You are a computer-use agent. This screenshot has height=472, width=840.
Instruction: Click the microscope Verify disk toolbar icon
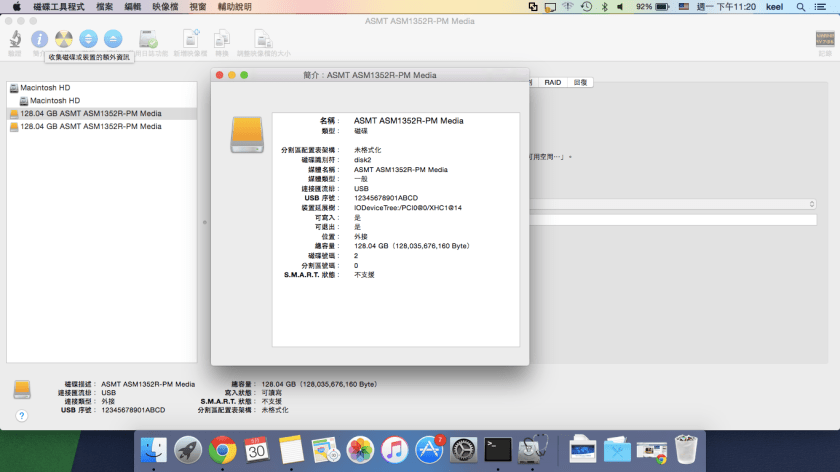(15, 40)
